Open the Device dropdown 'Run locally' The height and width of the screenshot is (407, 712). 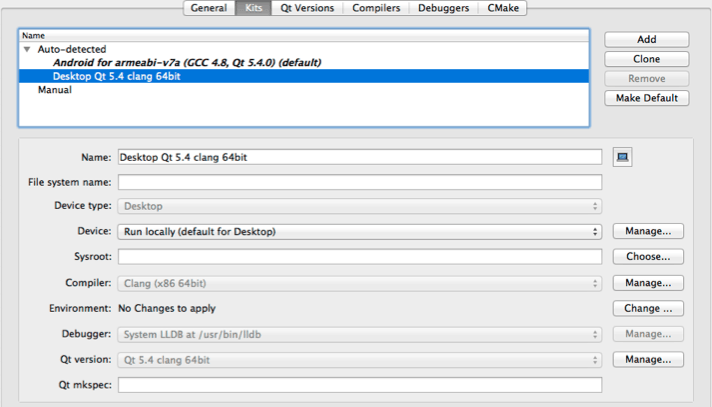pos(360,232)
